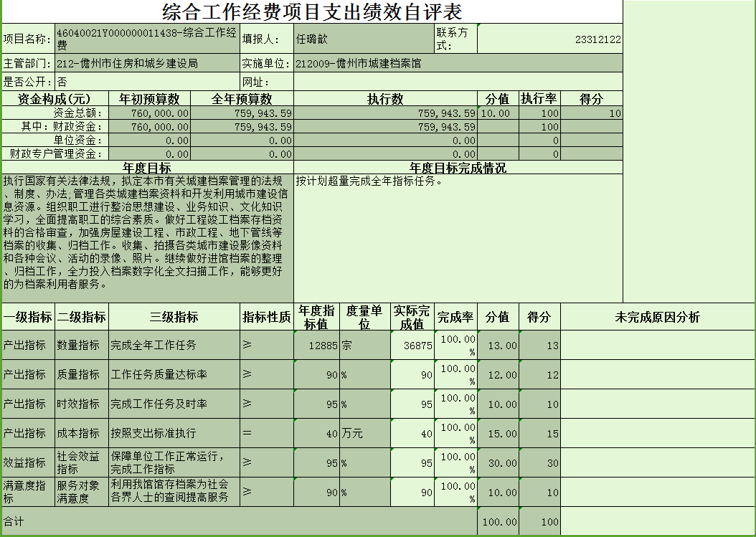This screenshot has height=537, width=756.
Task: Select 资金总额 年初预算数 value 760,000.00
Action: tap(149, 113)
